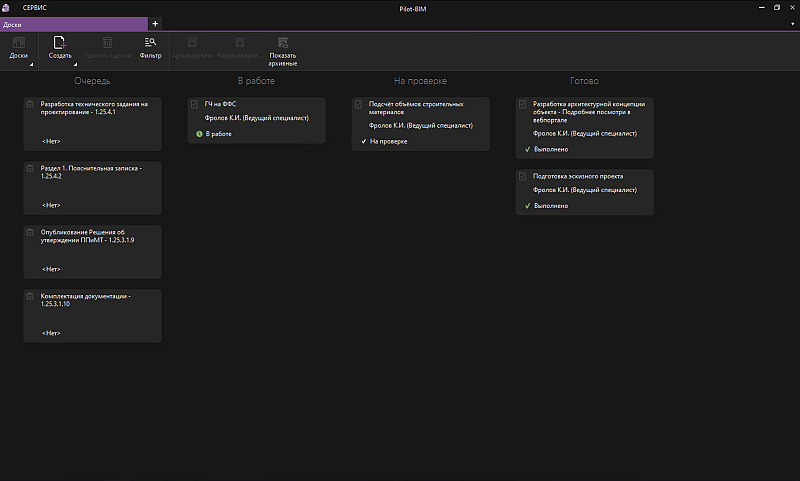Click task icon on Комплектация документации card
The width and height of the screenshot is (800, 481).
(30, 297)
